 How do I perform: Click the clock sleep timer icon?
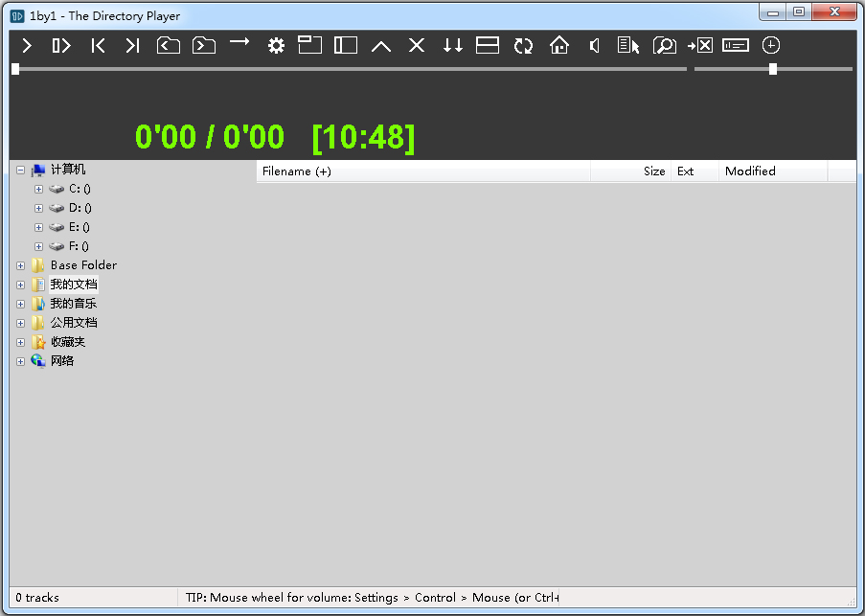pyautogui.click(x=771, y=45)
